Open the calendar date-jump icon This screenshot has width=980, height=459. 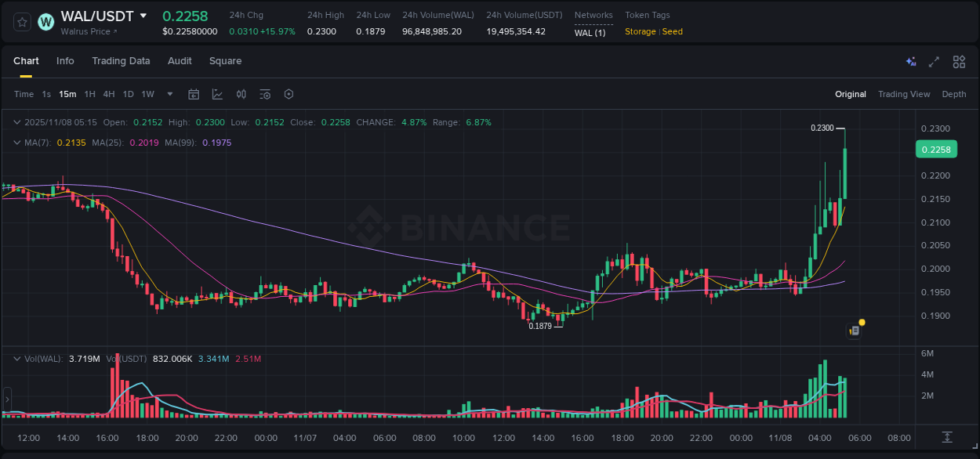[194, 94]
